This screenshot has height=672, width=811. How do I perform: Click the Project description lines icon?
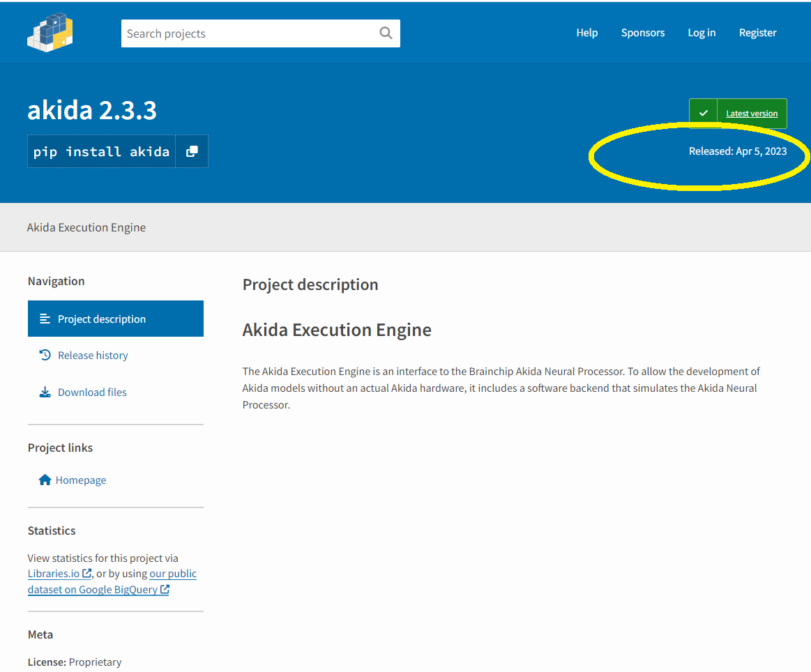[45, 319]
